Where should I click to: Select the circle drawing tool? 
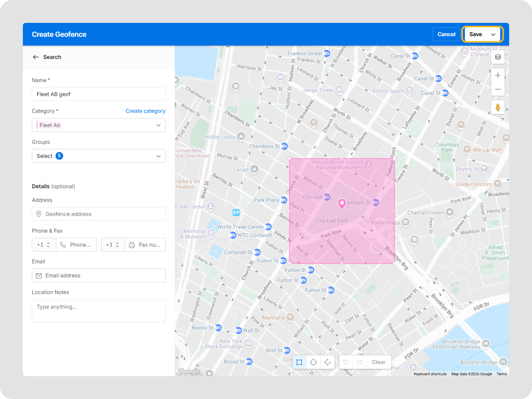[x=313, y=362]
